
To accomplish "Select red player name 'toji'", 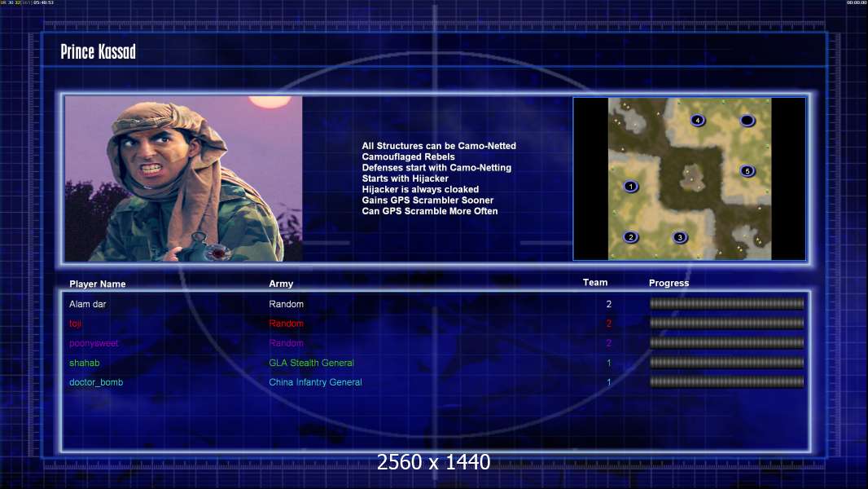I will [x=75, y=324].
